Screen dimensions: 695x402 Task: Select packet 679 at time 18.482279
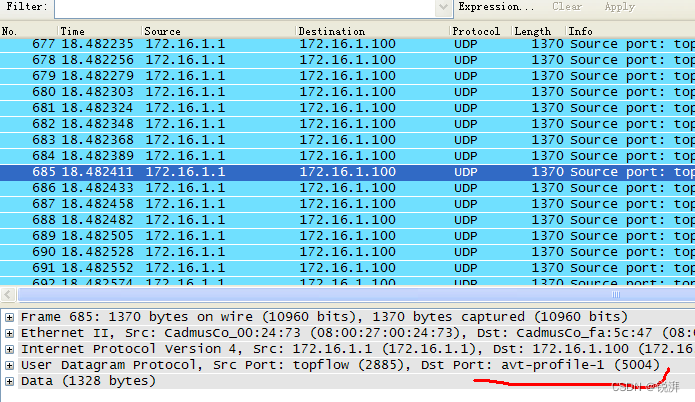(348, 76)
